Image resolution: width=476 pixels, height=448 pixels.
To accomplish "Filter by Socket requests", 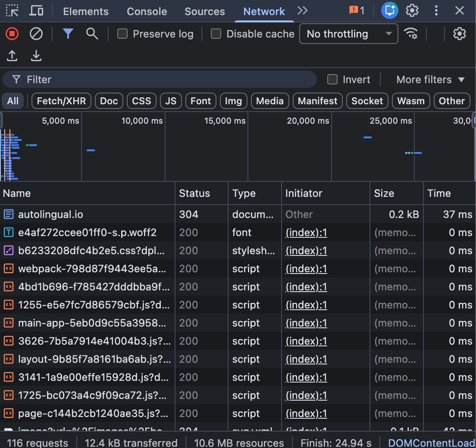I will (367, 101).
